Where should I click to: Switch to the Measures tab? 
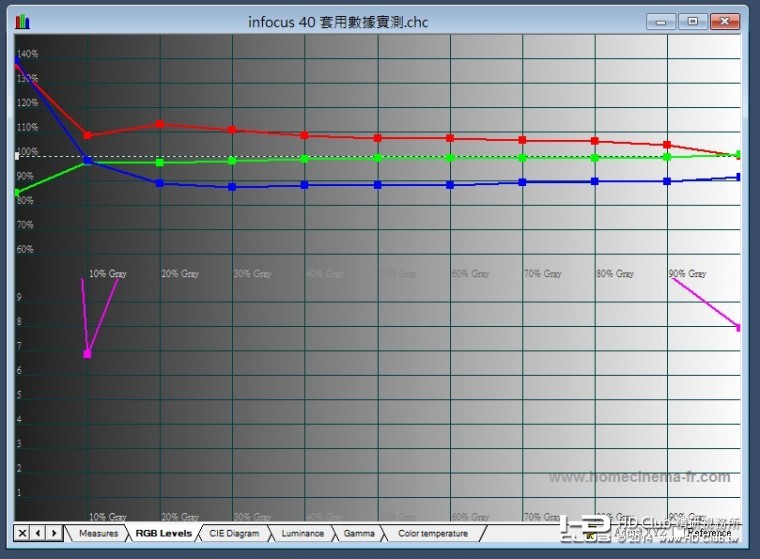(x=98, y=533)
